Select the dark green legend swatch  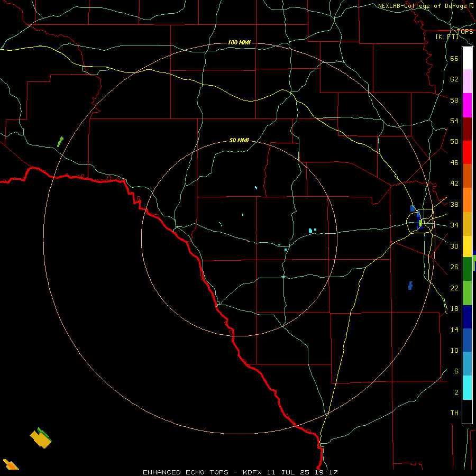click(x=467, y=269)
